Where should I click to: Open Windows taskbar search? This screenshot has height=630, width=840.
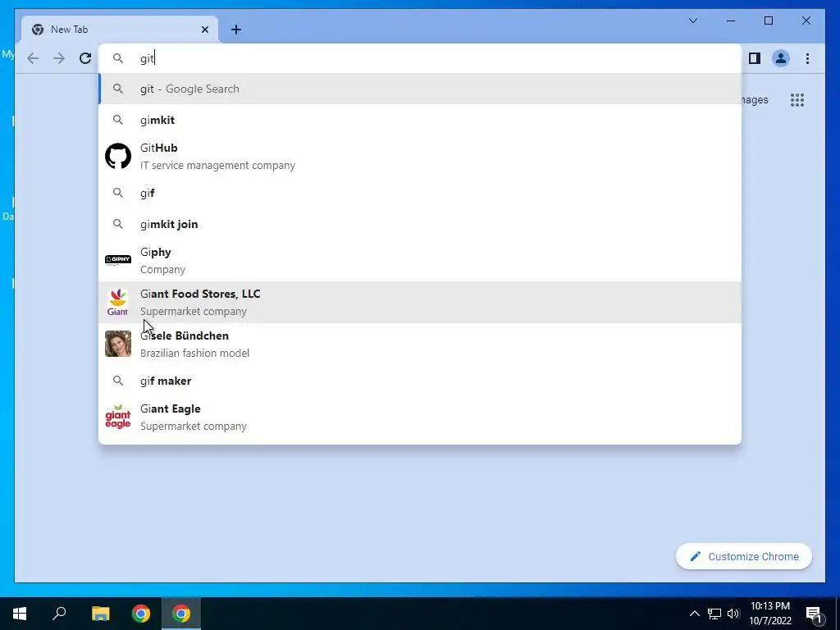click(x=59, y=614)
